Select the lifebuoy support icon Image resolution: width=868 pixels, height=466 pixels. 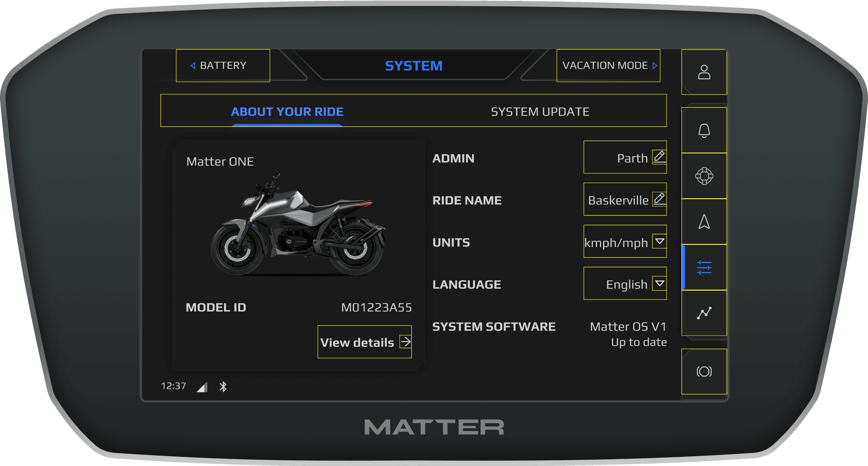704,176
